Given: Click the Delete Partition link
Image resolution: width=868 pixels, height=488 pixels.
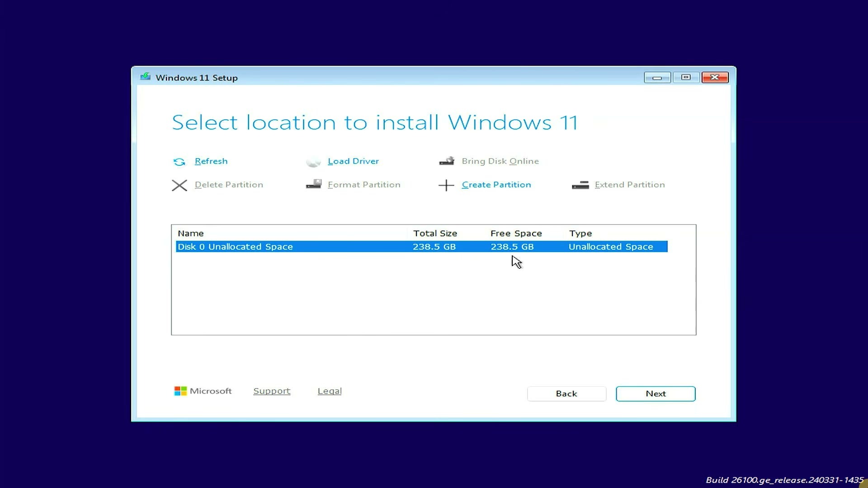Looking at the screenshot, I should [229, 185].
